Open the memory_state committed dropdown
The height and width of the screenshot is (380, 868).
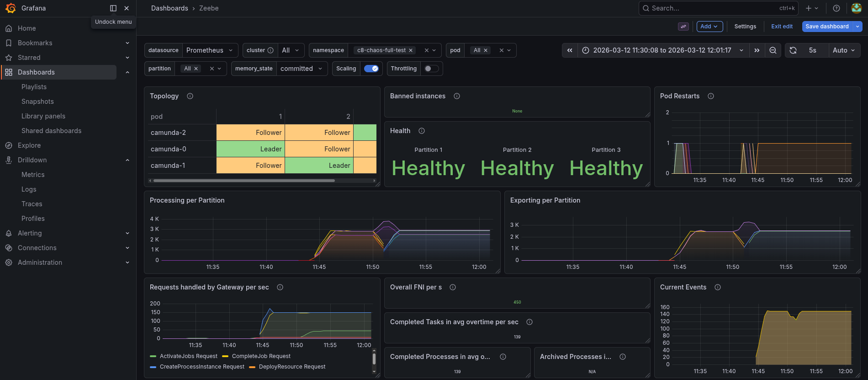pyautogui.click(x=302, y=69)
